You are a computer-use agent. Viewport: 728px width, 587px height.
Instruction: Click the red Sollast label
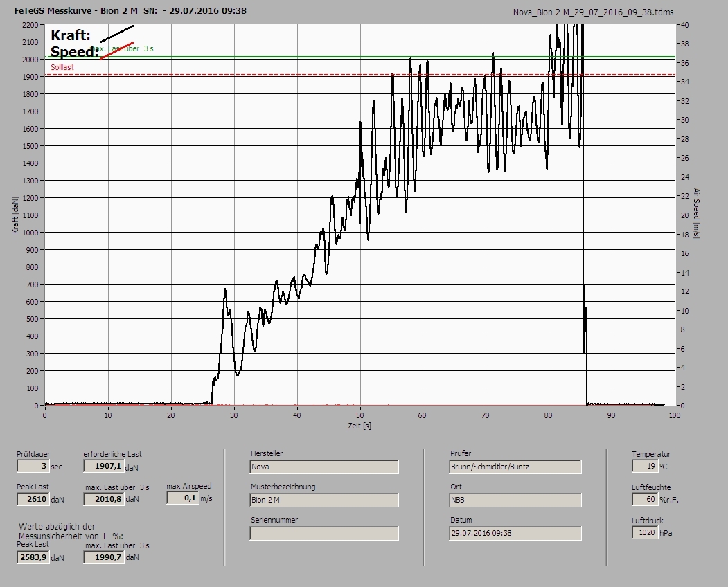[62, 67]
